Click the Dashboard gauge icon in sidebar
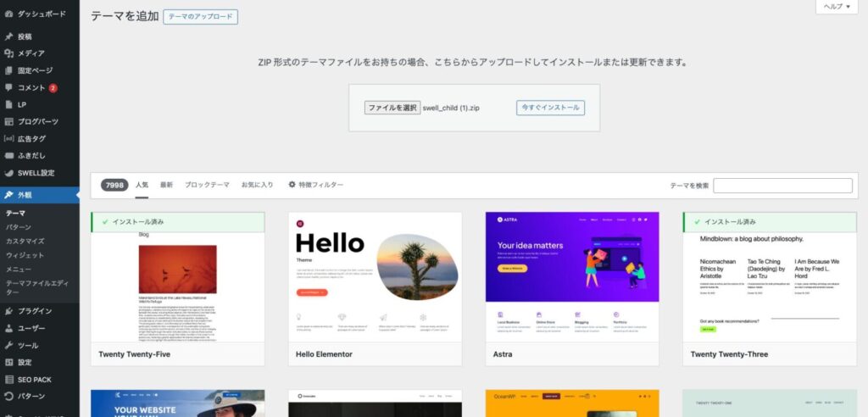Image resolution: width=868 pixels, height=417 pixels. click(x=8, y=14)
